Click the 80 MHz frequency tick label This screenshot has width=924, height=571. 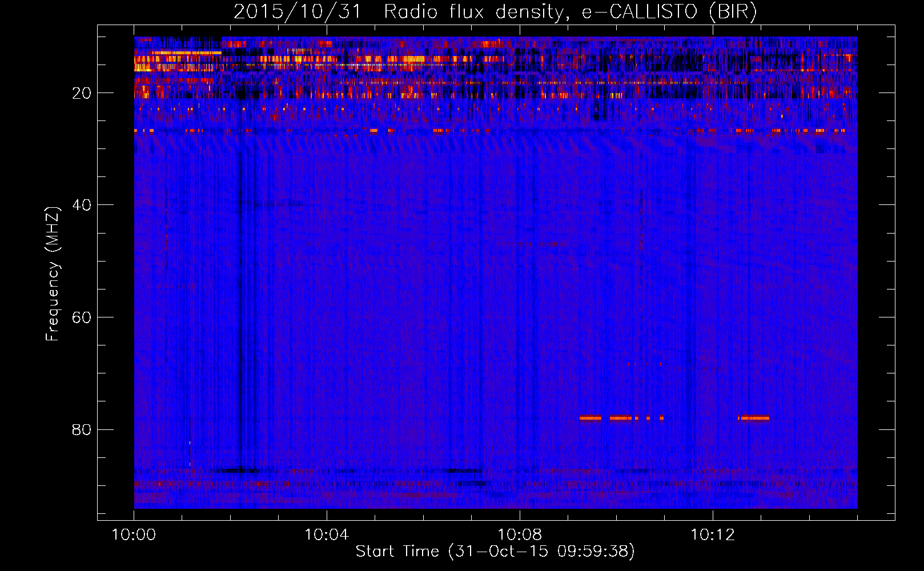[x=82, y=429]
